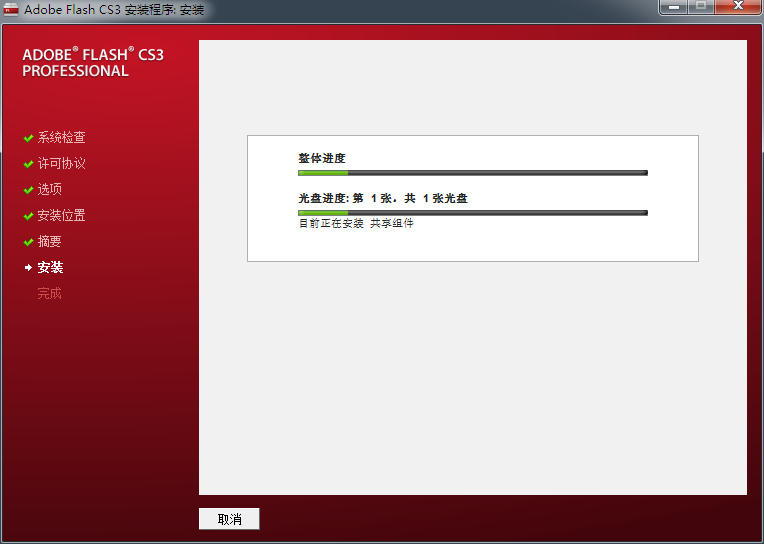Click green checkmark beside 摘要
Screen dimensions: 764x544
pos(28,242)
